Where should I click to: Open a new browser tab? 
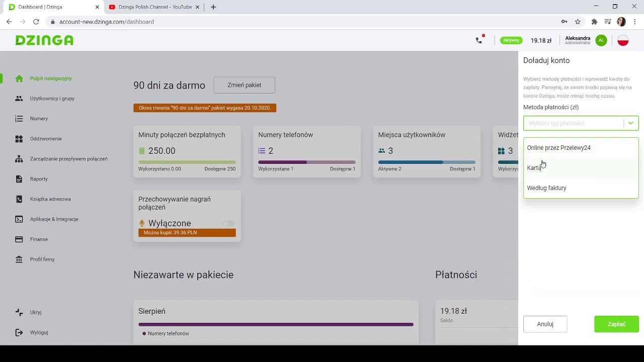(213, 7)
